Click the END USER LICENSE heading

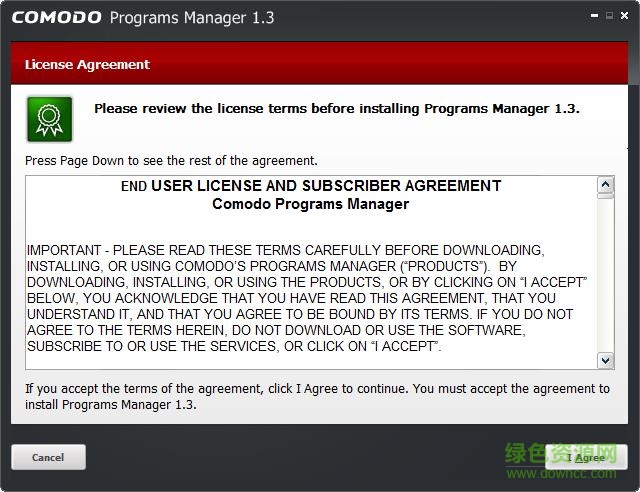click(311, 186)
